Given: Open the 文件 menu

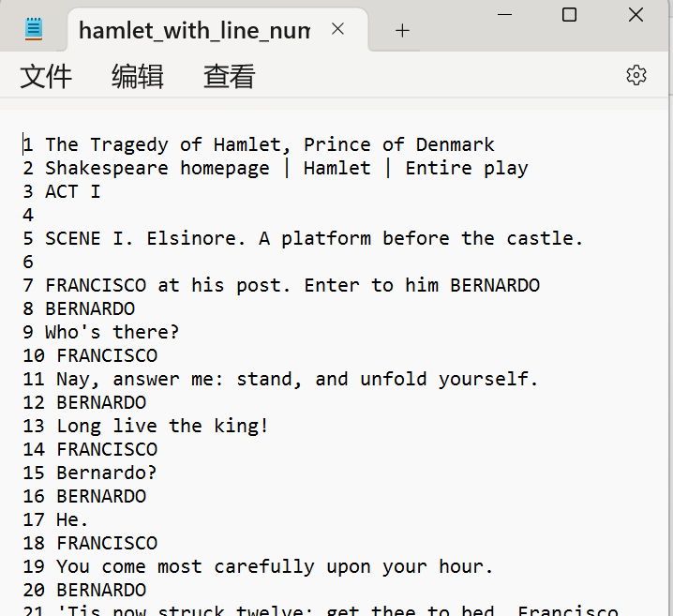Looking at the screenshot, I should click(46, 76).
